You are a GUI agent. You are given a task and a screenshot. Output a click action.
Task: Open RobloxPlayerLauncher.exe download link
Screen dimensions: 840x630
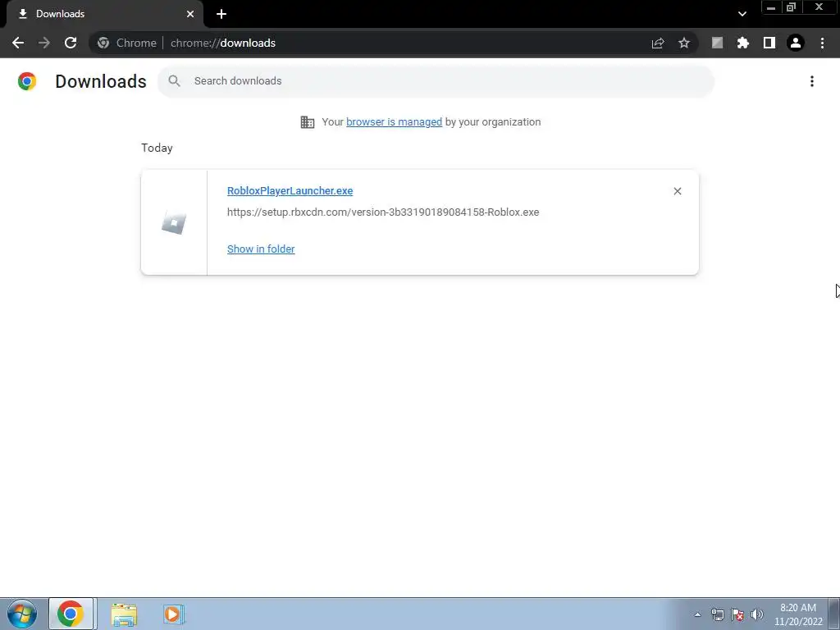pyautogui.click(x=290, y=190)
